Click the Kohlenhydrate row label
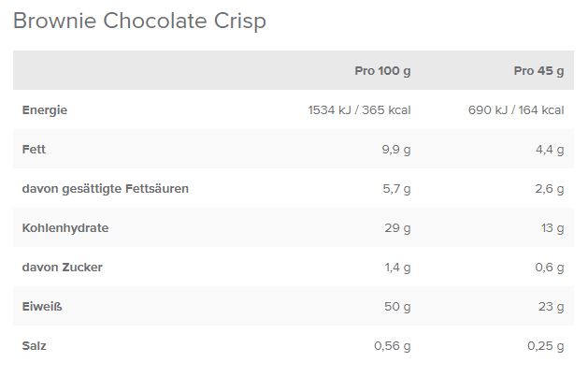This screenshot has height=377, width=588. click(65, 227)
